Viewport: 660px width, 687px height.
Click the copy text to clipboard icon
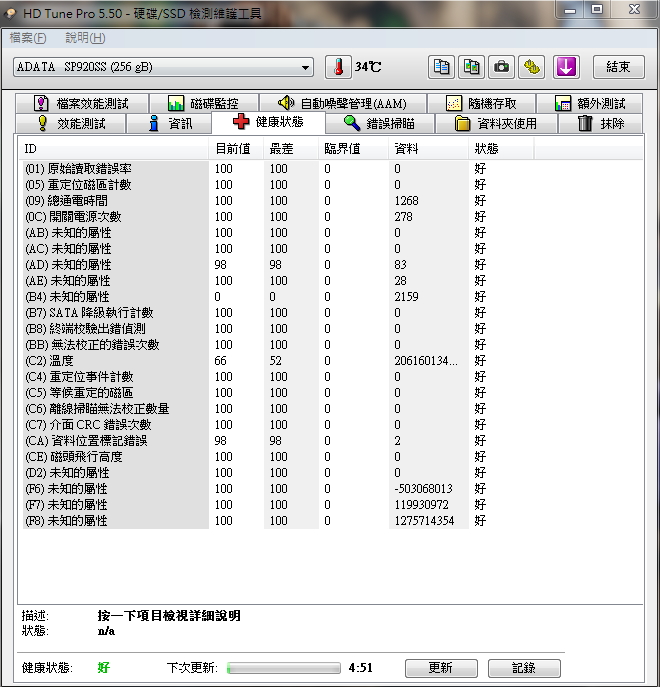tap(441, 67)
